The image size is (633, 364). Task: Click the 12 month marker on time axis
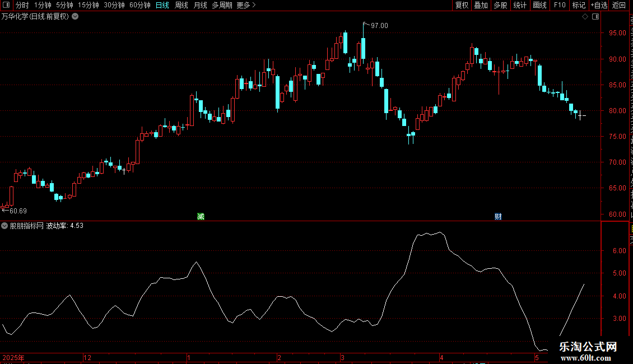coord(87,357)
